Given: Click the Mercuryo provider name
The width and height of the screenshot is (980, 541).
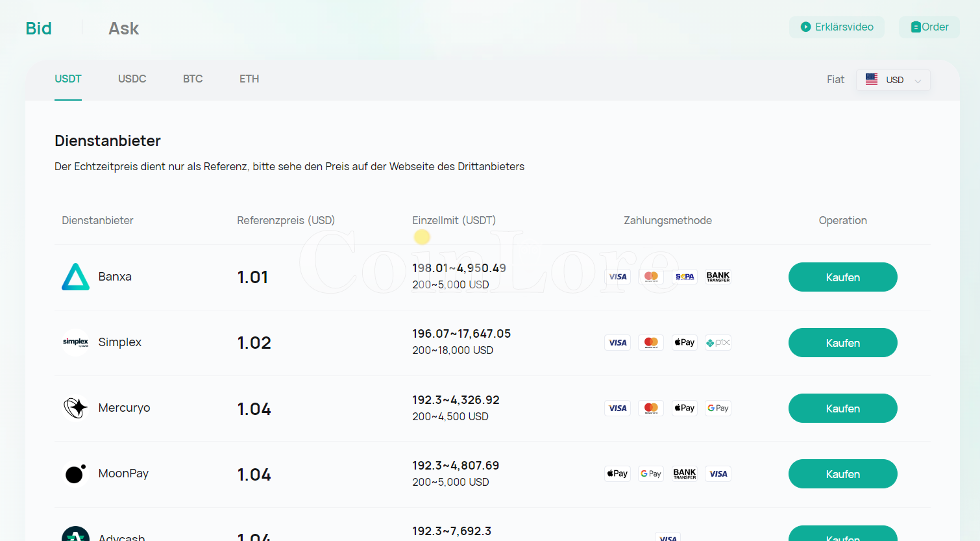Looking at the screenshot, I should [x=124, y=408].
